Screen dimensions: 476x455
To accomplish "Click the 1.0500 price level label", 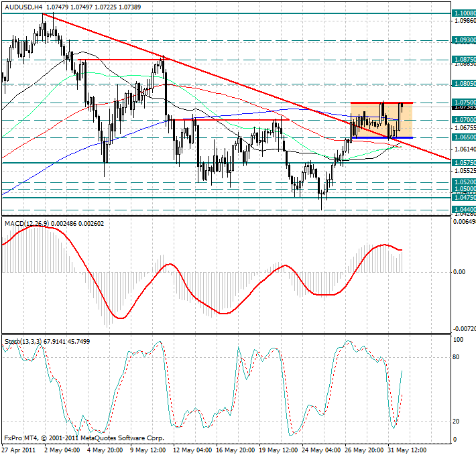I will (464, 189).
